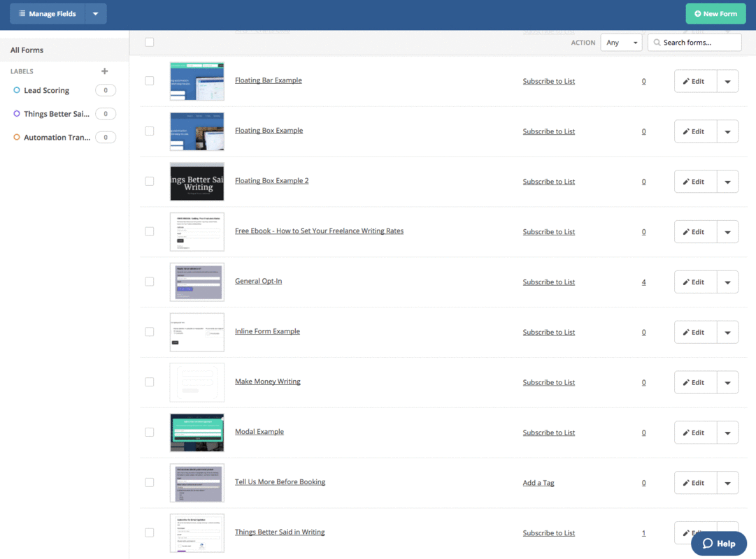Create a form with New Form button

[x=715, y=14]
